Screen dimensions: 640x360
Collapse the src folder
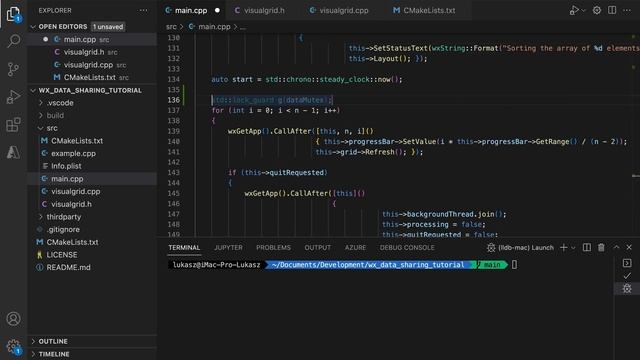point(52,128)
